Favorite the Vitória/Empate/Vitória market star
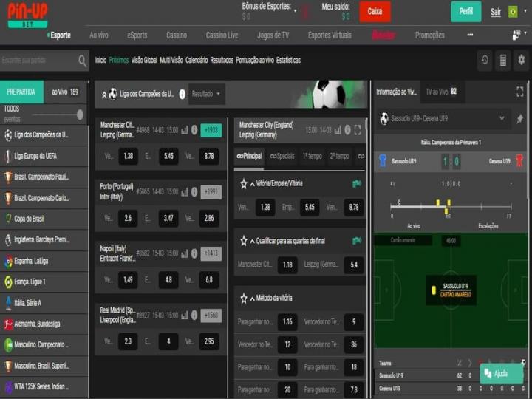Viewport: 532px width, 399px height. 243,184
